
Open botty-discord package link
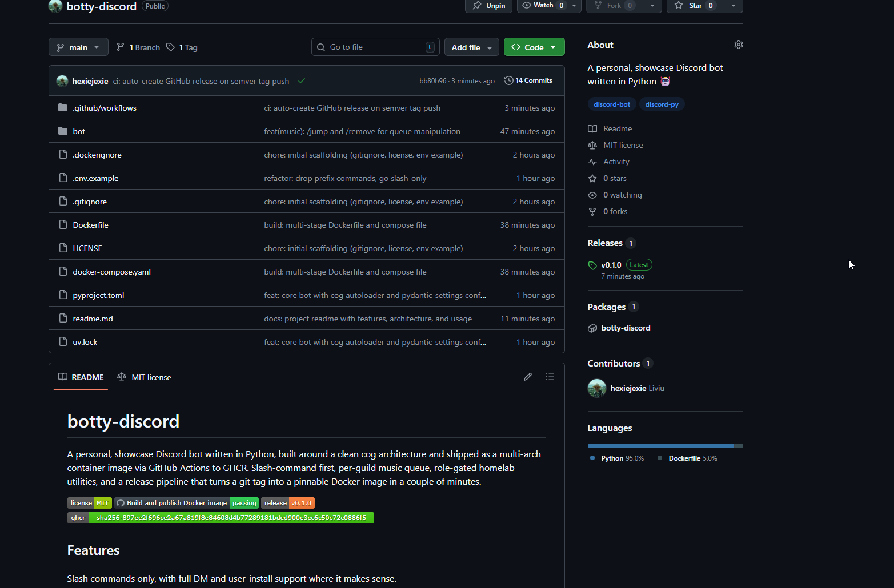pyautogui.click(x=626, y=328)
